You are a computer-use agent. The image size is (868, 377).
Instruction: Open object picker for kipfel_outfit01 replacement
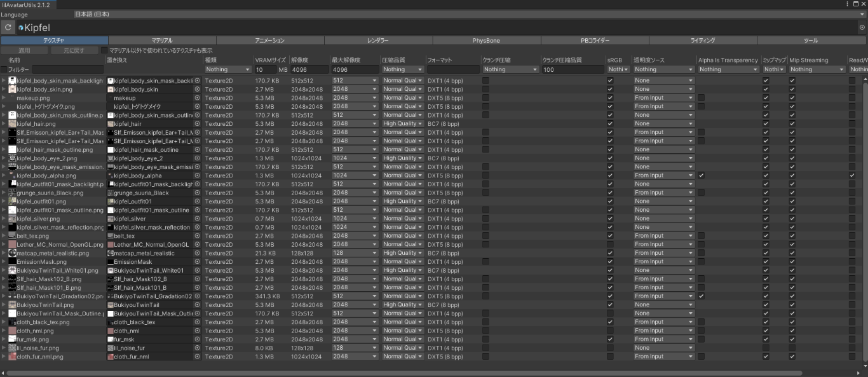(x=197, y=202)
